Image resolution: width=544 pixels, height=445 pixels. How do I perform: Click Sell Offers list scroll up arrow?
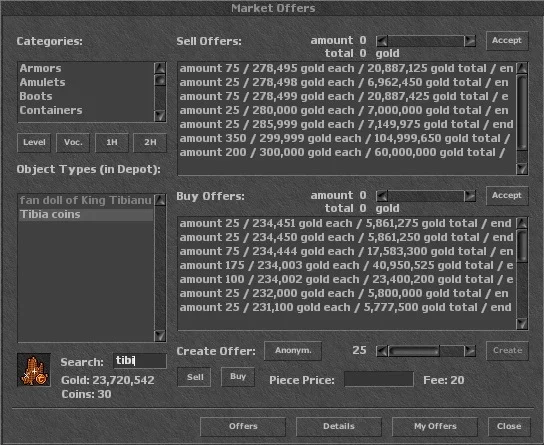tap(522, 68)
